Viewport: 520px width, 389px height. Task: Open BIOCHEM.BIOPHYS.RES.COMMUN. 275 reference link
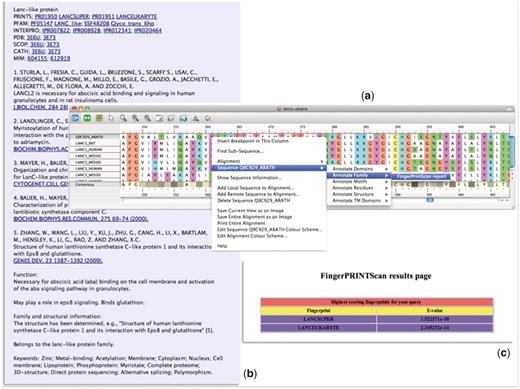click(81, 219)
